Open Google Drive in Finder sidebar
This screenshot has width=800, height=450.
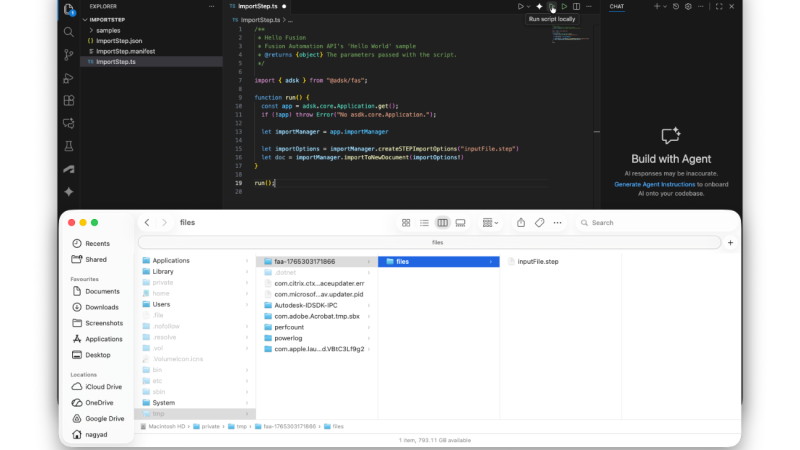click(x=105, y=418)
